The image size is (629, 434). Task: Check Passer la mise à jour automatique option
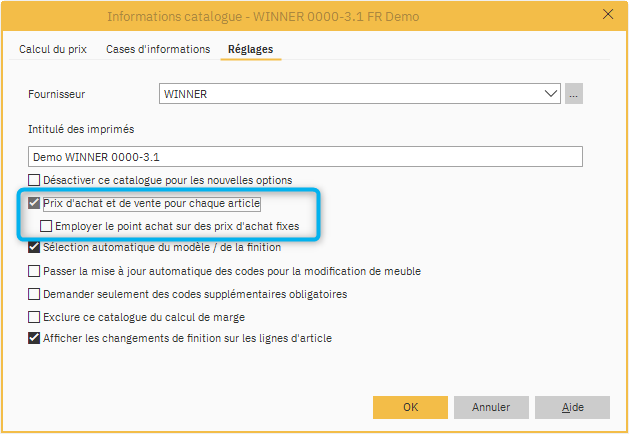pos(35,271)
